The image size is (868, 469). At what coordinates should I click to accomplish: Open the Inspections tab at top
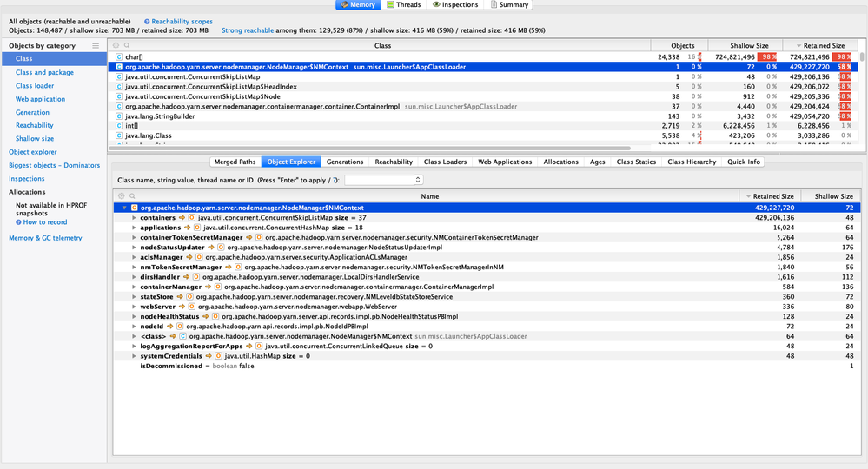coord(455,4)
